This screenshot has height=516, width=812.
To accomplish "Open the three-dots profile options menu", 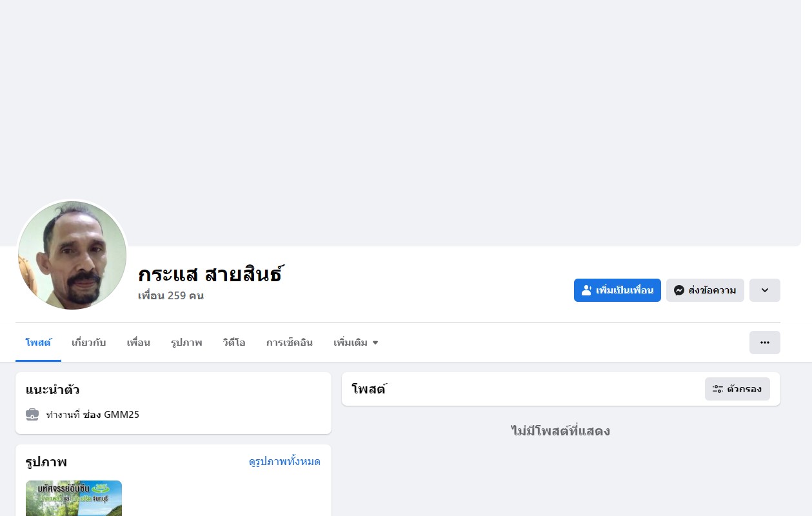I will tap(764, 342).
